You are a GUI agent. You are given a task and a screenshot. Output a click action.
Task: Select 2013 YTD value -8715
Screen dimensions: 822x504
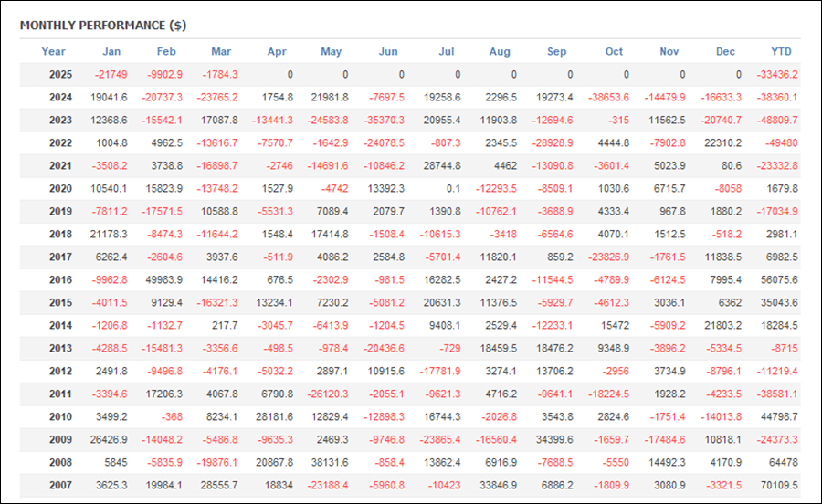point(785,349)
